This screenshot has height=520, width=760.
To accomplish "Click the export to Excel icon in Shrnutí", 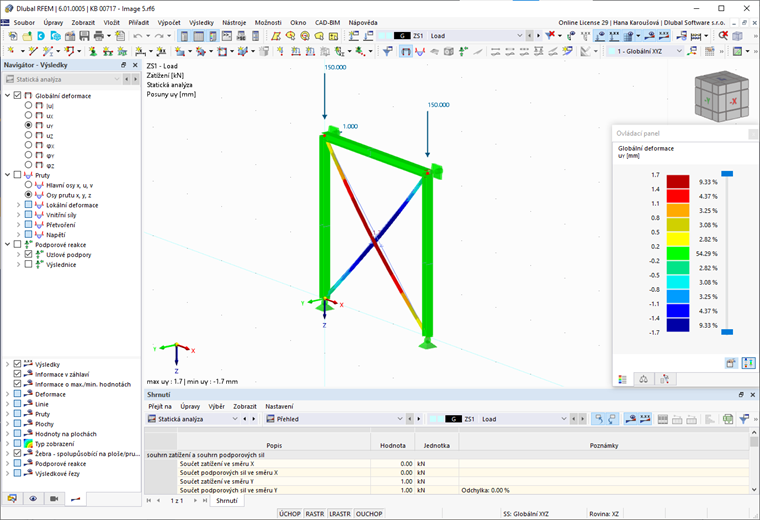I will tap(728, 419).
